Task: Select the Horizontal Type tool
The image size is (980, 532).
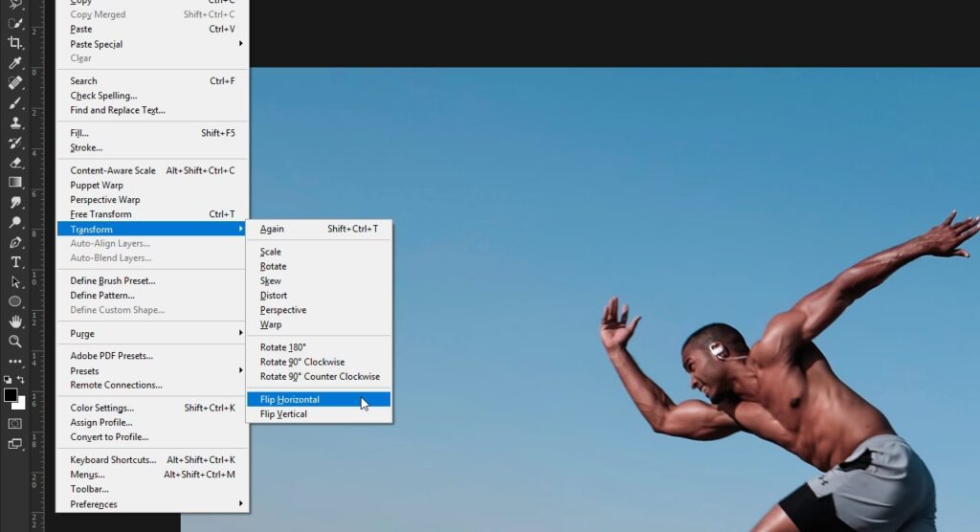Action: point(15,262)
